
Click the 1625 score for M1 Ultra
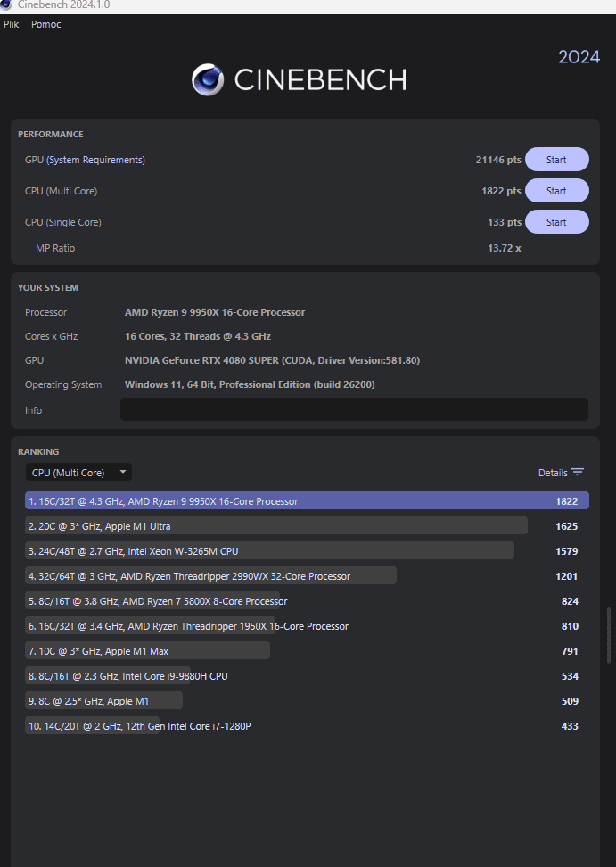click(567, 526)
